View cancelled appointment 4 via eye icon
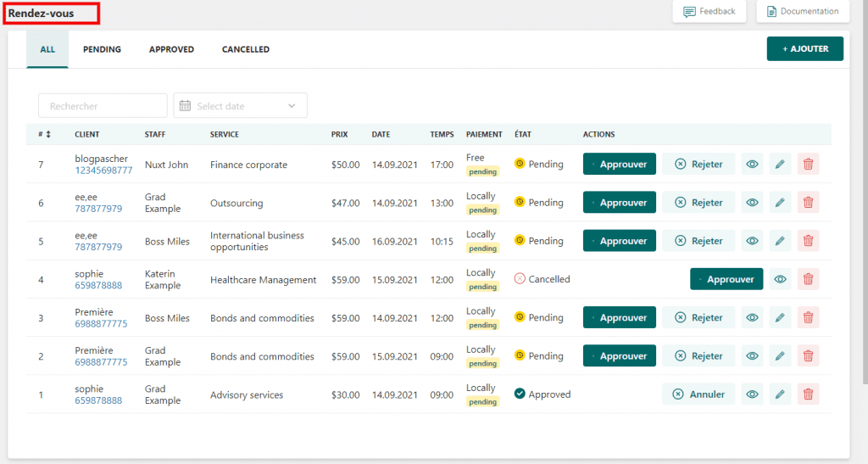The height and width of the screenshot is (464, 868). point(780,279)
